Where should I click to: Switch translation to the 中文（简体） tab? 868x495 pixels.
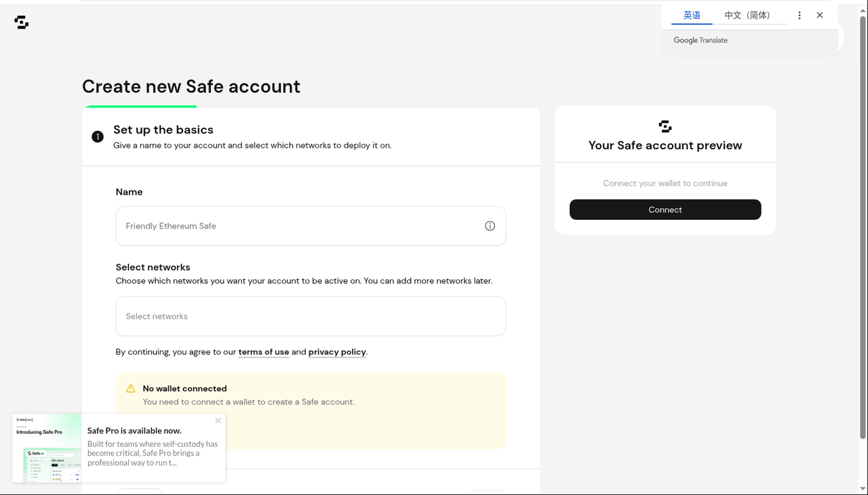click(747, 15)
